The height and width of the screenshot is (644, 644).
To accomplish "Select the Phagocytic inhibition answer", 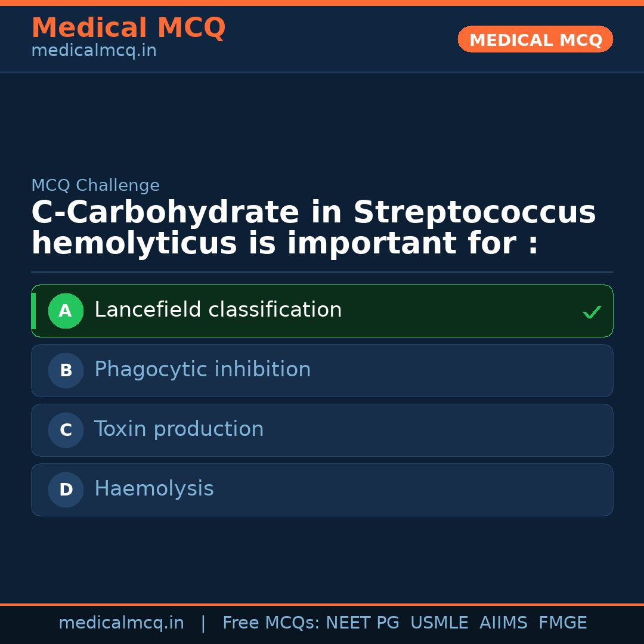I will point(203,370).
